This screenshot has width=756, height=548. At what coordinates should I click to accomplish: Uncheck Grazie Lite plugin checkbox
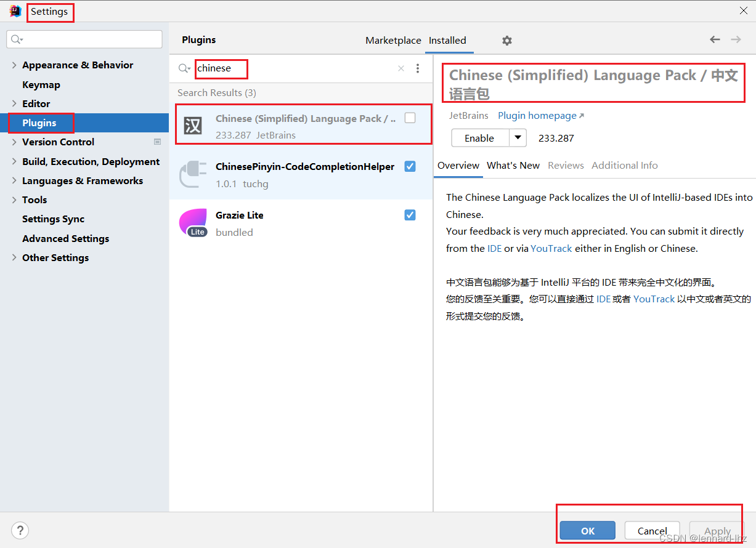[x=410, y=215]
